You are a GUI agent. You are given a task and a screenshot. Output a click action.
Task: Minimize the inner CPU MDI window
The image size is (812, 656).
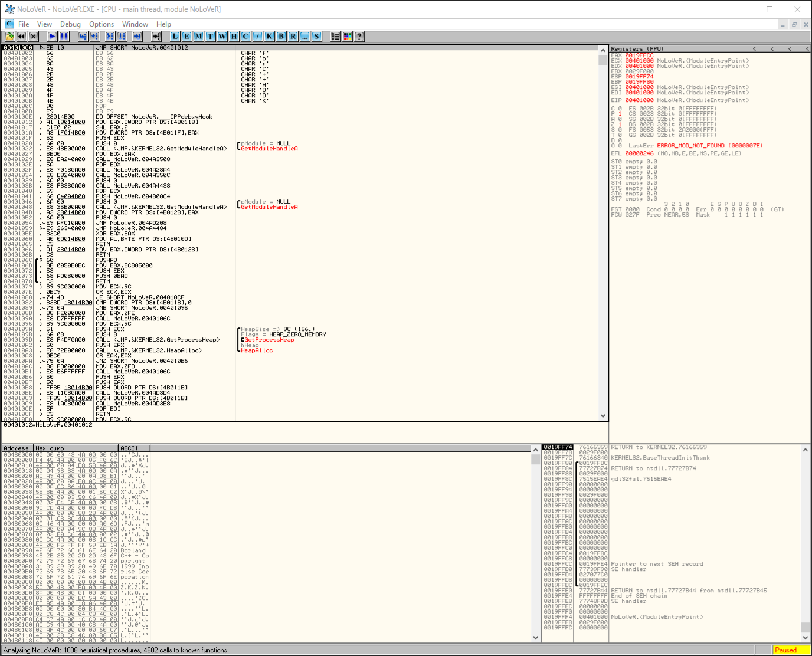coord(783,24)
